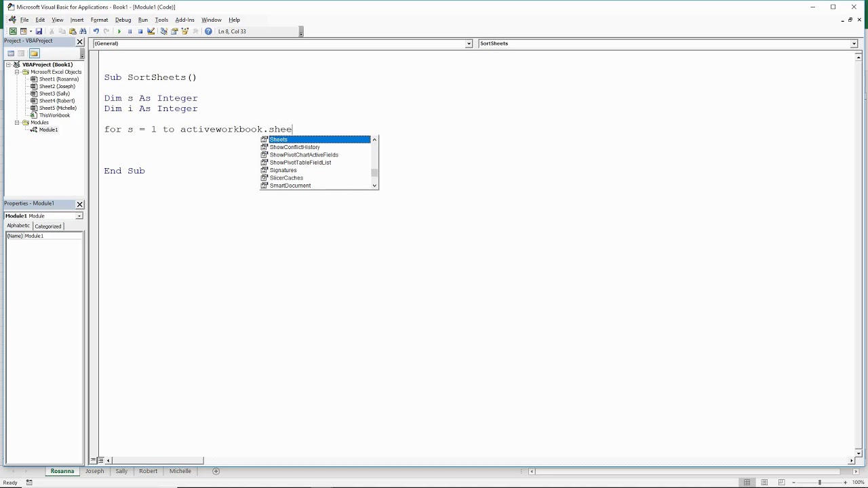
Task: Open the Design Mode toolbar icon
Action: 150,31
